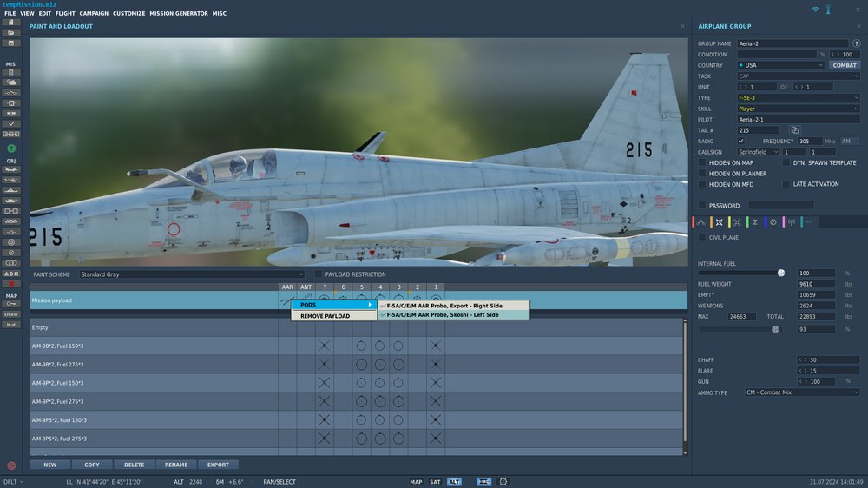Click the red X delete object icon
Image resolution: width=868 pixels, height=488 pixels.
tap(10, 284)
